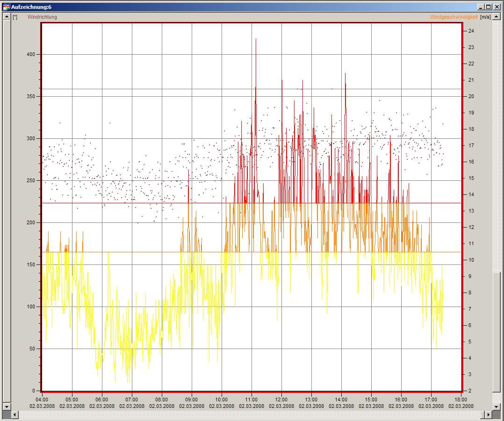Click the 20 tick on wind speed axis
504x421 pixels.
click(x=471, y=96)
